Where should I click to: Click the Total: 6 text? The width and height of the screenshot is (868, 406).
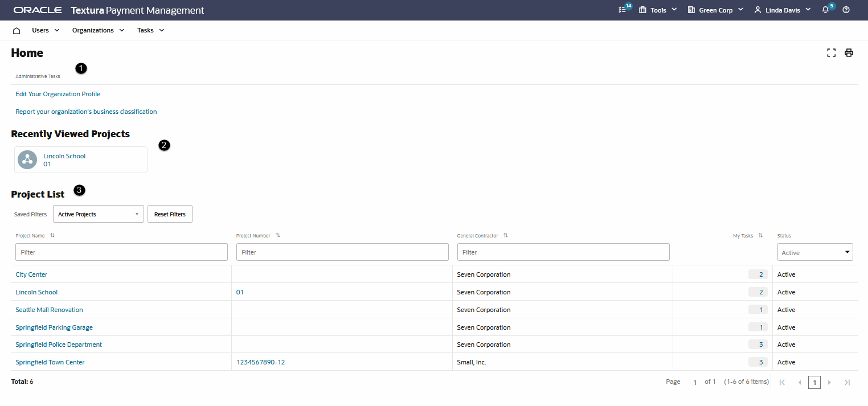[22, 382]
